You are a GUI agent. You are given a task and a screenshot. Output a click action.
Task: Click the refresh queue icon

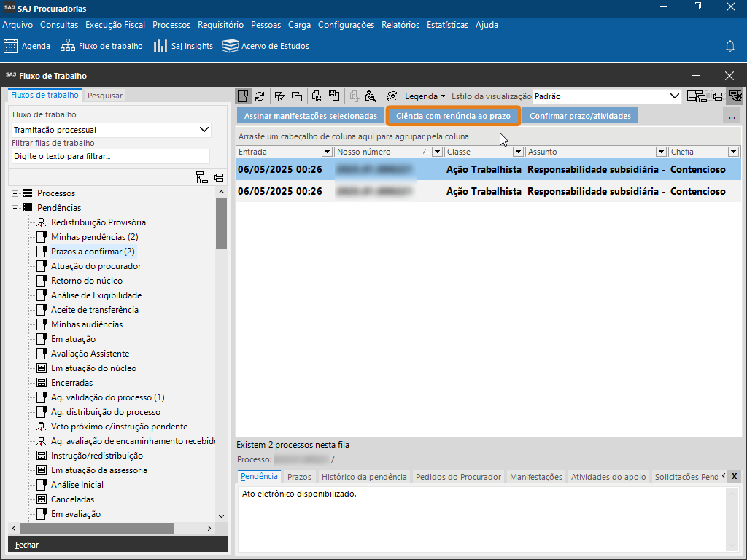pyautogui.click(x=260, y=96)
